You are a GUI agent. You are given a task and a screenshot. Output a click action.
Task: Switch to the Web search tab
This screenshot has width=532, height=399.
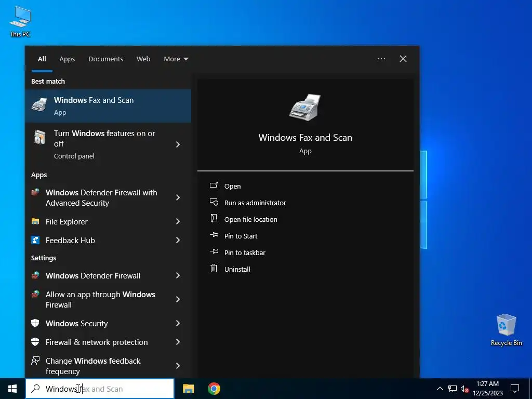tap(143, 59)
